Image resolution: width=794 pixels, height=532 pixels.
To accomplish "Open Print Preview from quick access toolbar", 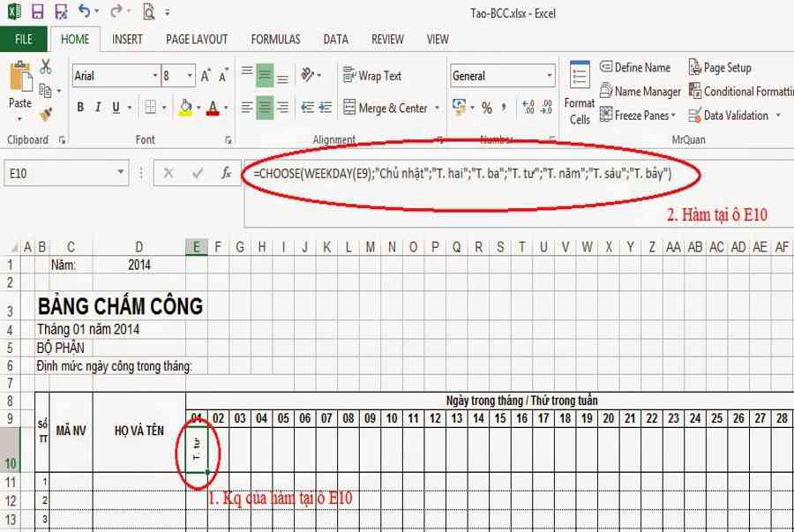I will (148, 11).
